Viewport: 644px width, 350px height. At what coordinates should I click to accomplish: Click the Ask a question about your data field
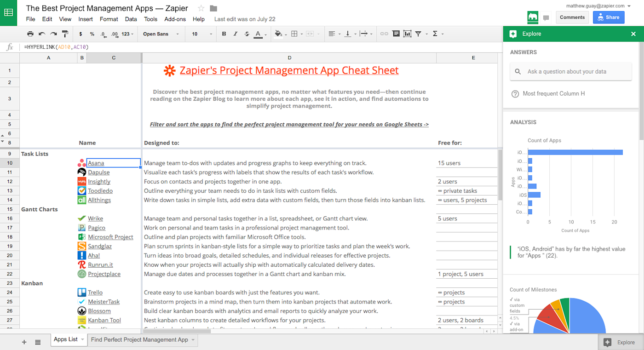(x=571, y=72)
